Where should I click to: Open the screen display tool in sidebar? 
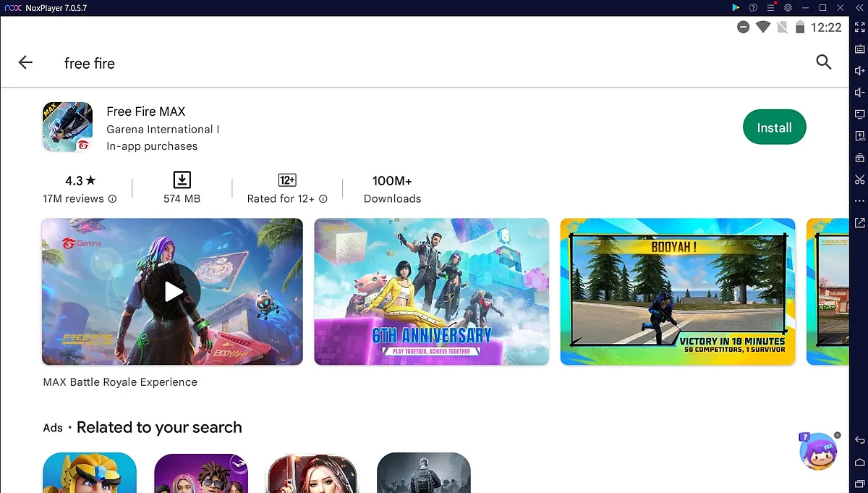pyautogui.click(x=859, y=114)
